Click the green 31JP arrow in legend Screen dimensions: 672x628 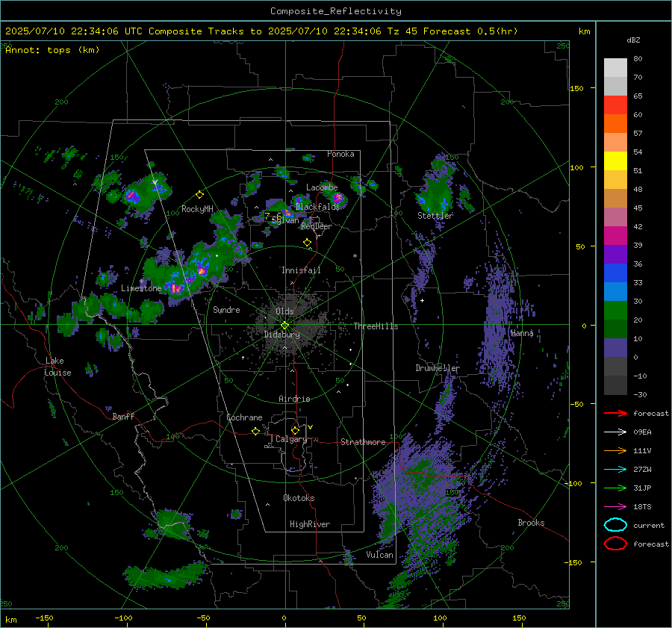pyautogui.click(x=615, y=488)
